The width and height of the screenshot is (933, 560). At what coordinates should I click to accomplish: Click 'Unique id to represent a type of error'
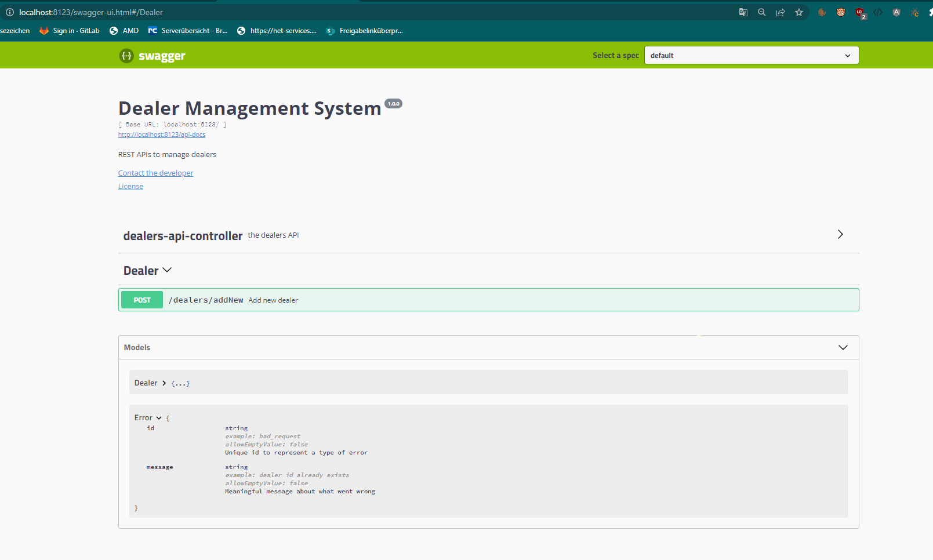tap(296, 452)
